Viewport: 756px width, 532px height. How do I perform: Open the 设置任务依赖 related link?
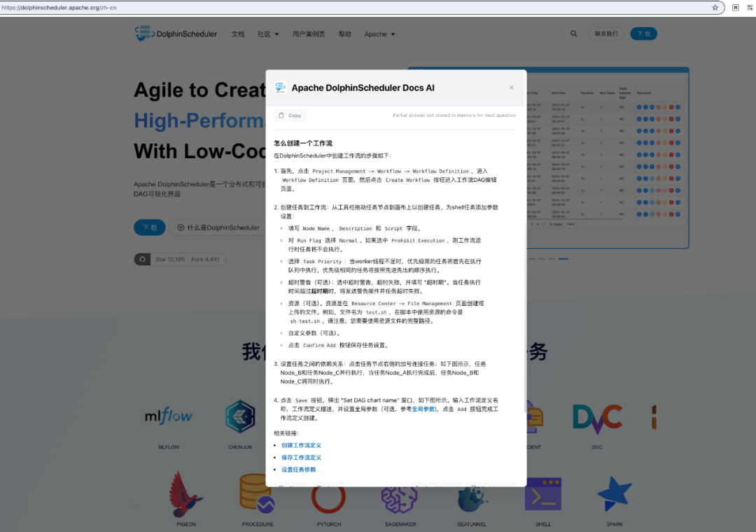pyautogui.click(x=298, y=469)
